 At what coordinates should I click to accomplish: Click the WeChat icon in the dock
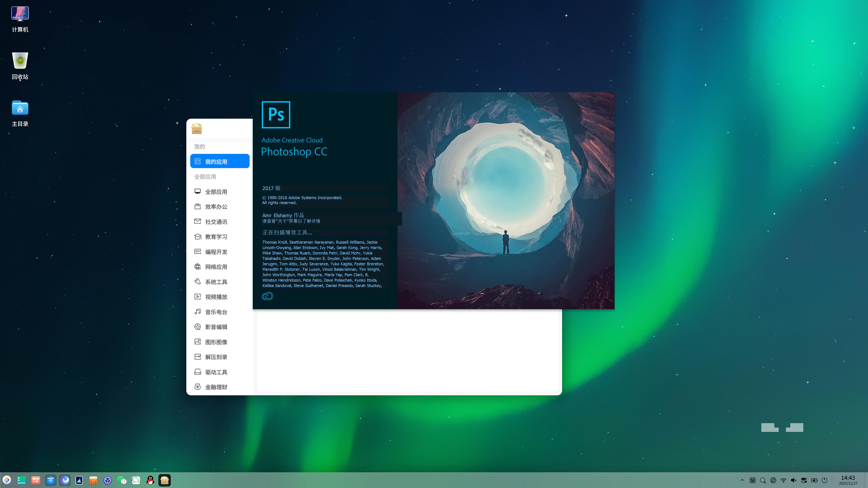pos(122,480)
